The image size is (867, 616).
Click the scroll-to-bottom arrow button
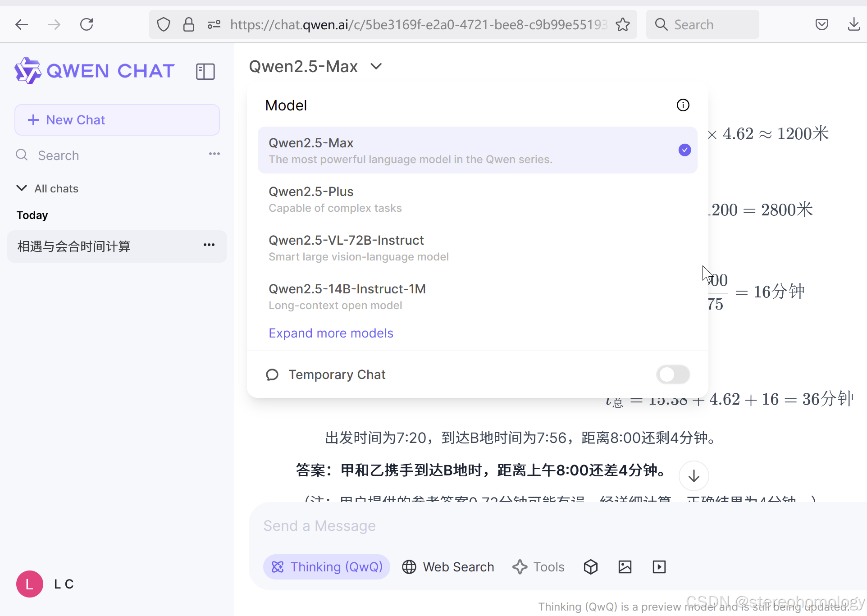tap(694, 476)
